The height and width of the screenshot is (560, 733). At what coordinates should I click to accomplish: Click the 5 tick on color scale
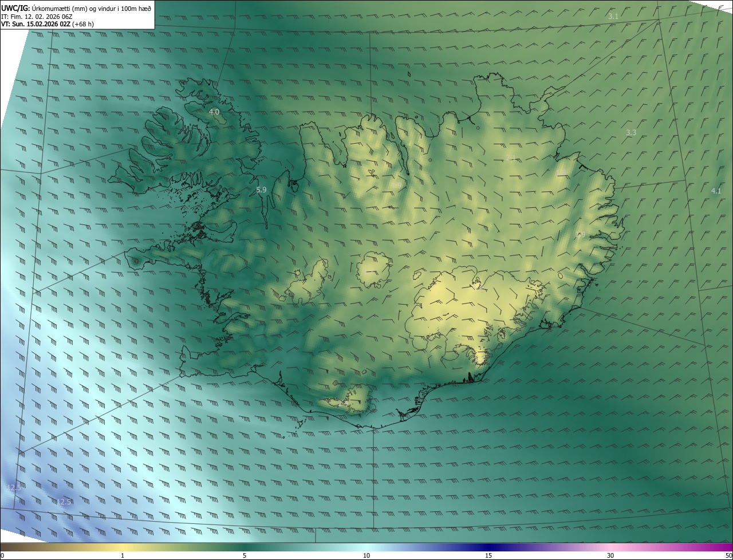click(245, 555)
